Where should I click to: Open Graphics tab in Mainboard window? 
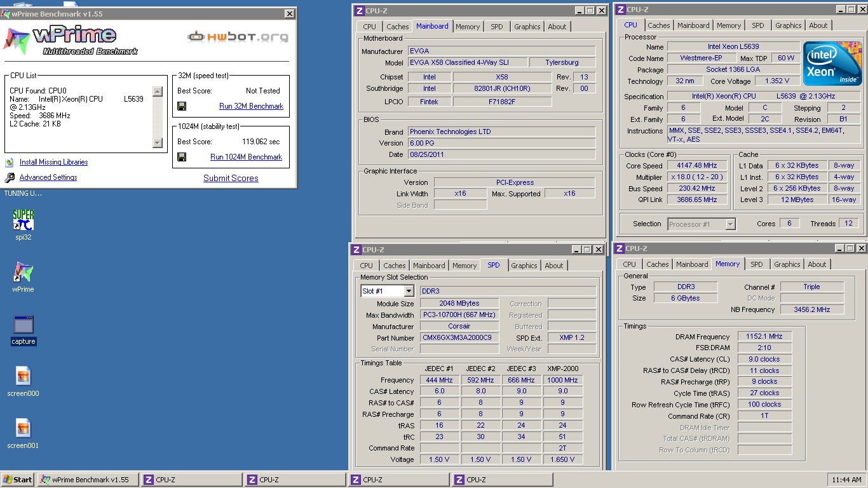tap(527, 27)
